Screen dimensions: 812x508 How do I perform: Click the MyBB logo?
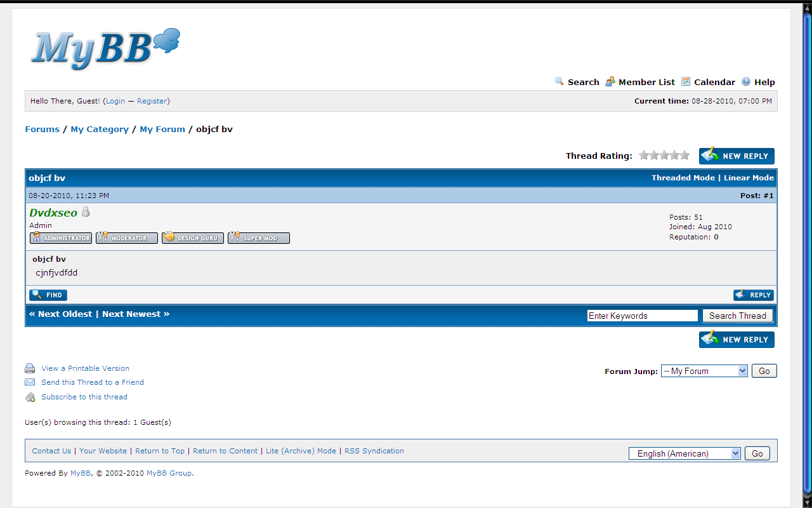point(105,48)
